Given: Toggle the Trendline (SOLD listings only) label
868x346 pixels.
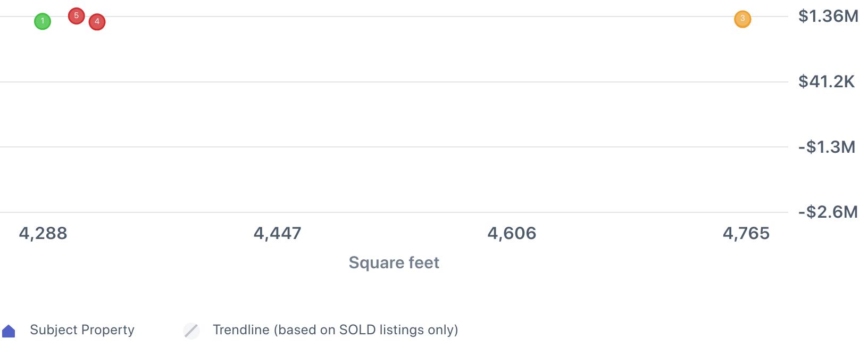Looking at the screenshot, I should tap(335, 330).
